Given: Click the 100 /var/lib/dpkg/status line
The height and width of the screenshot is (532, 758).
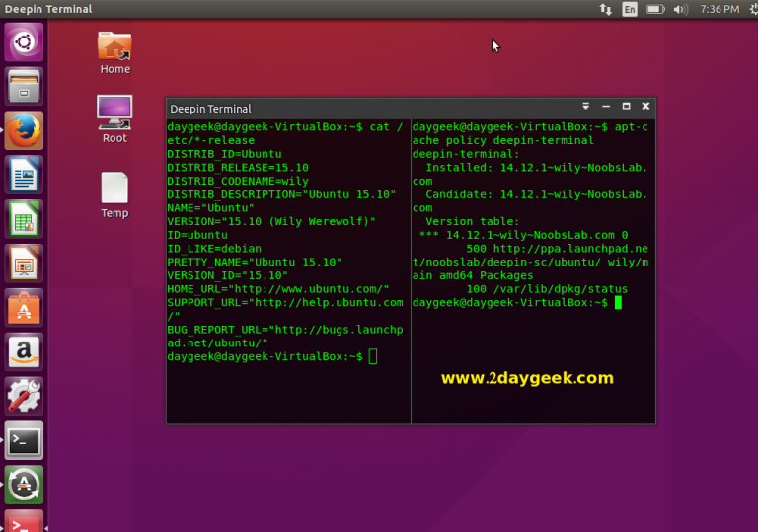Looking at the screenshot, I should click(547, 290).
